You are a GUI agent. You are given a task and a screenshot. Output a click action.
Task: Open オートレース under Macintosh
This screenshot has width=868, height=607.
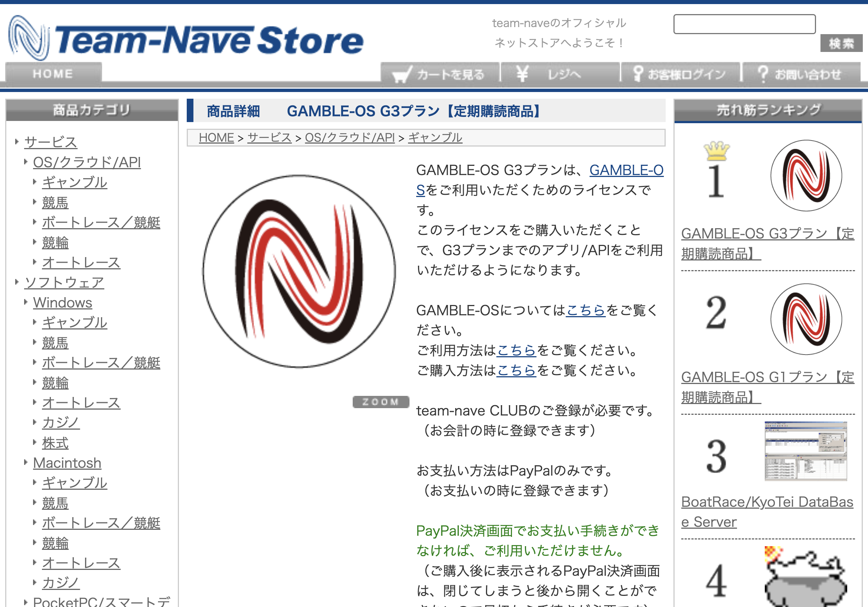(81, 563)
